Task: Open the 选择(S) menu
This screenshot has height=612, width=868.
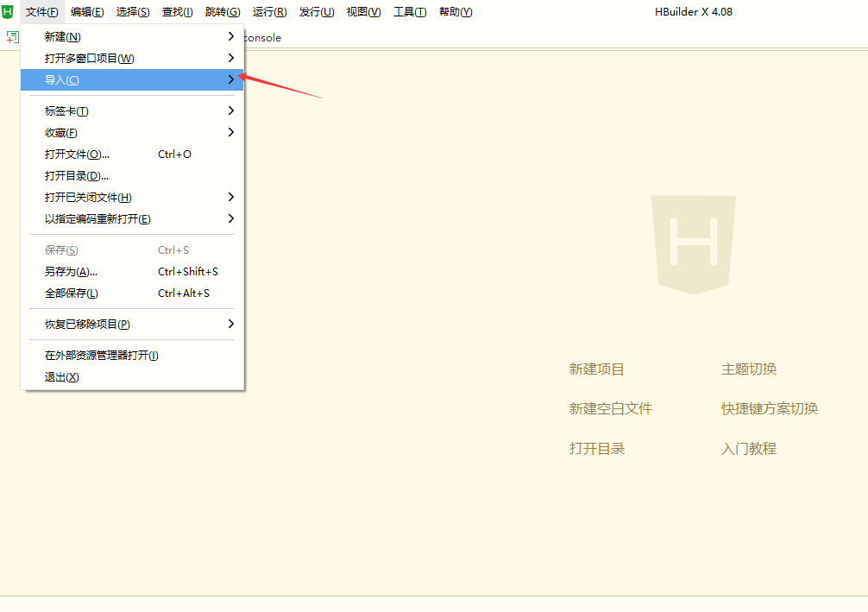Action: coord(133,11)
